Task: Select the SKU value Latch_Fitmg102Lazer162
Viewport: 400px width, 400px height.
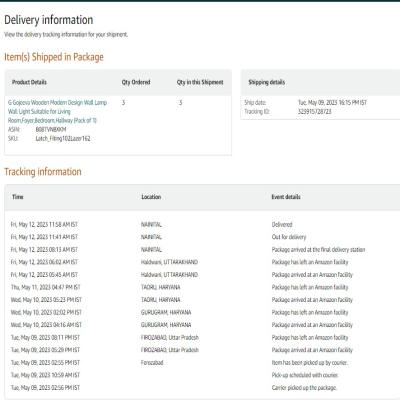Action: point(63,138)
